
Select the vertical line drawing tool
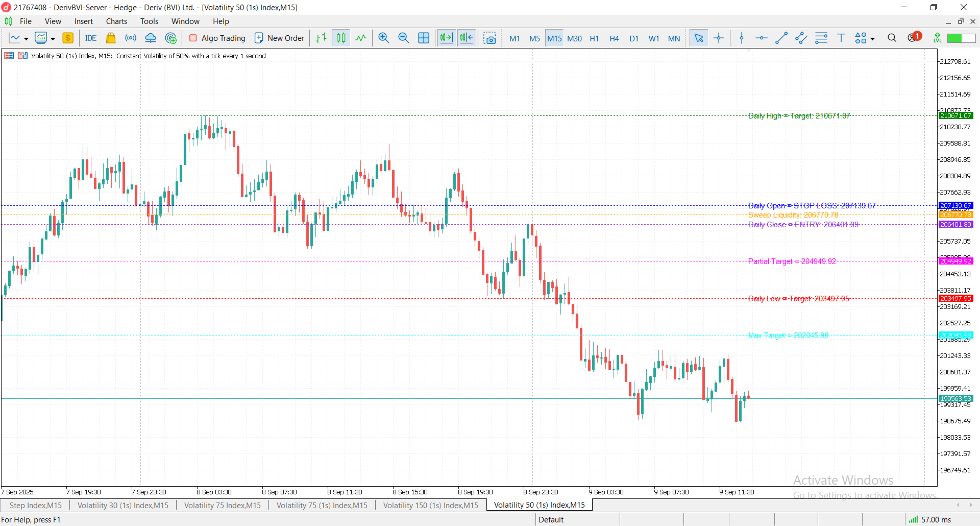[x=742, y=38]
